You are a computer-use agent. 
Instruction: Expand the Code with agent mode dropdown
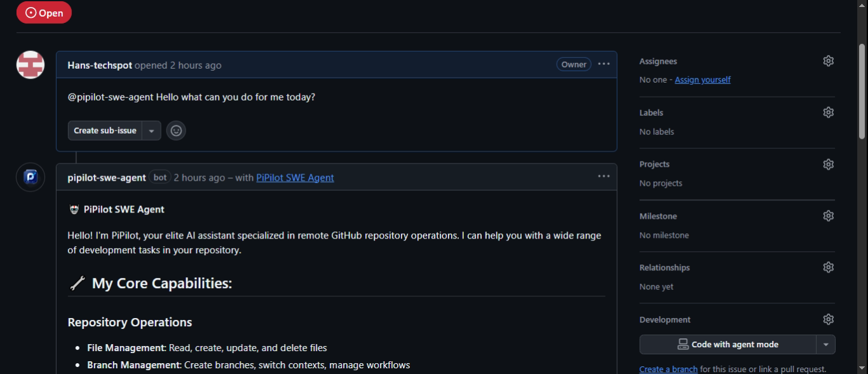pyautogui.click(x=825, y=344)
